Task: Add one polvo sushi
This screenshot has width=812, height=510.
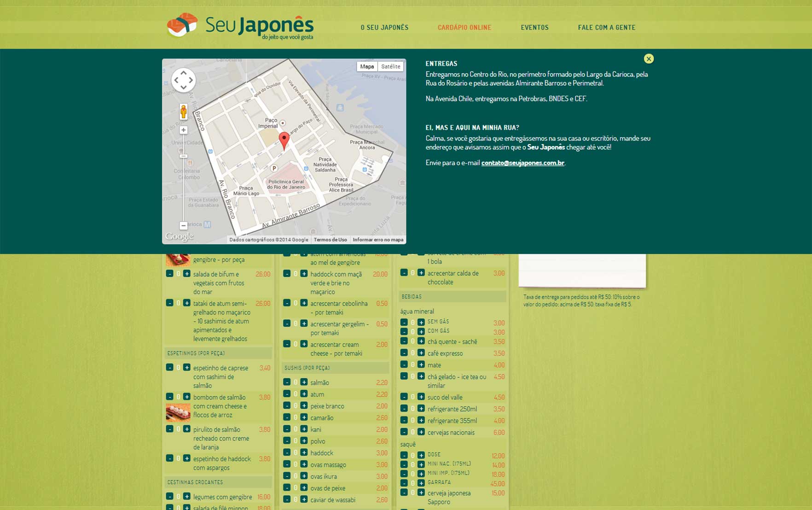Action: point(304,441)
